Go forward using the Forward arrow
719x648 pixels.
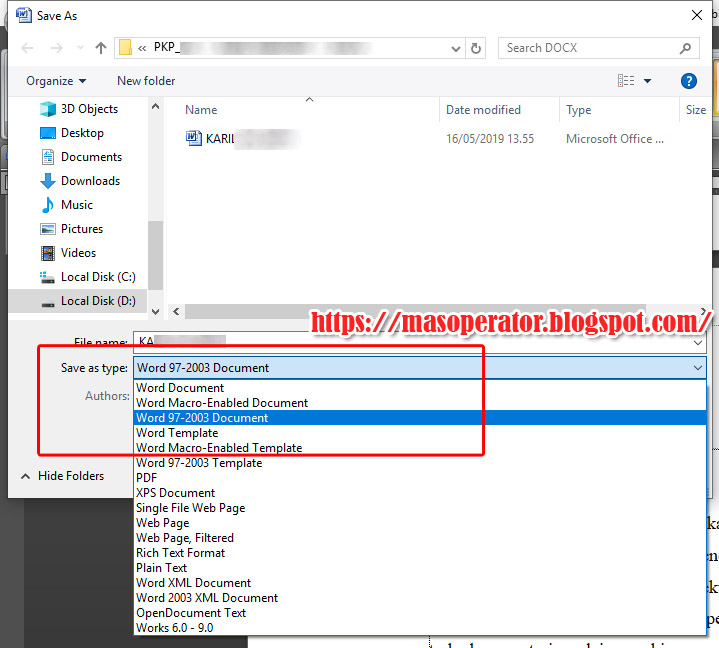57,48
